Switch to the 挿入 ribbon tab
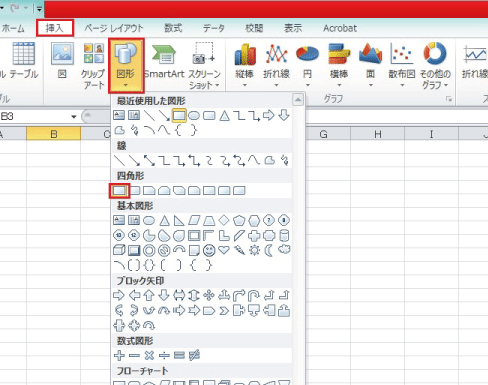The height and width of the screenshot is (385, 488). (55, 28)
